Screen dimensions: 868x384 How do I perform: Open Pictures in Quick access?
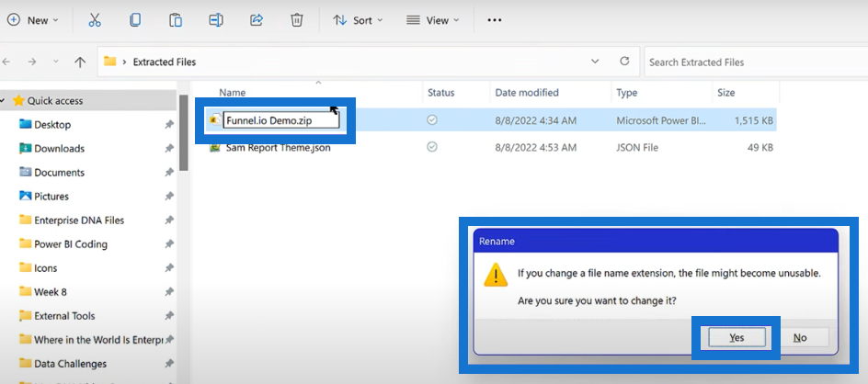coord(51,197)
